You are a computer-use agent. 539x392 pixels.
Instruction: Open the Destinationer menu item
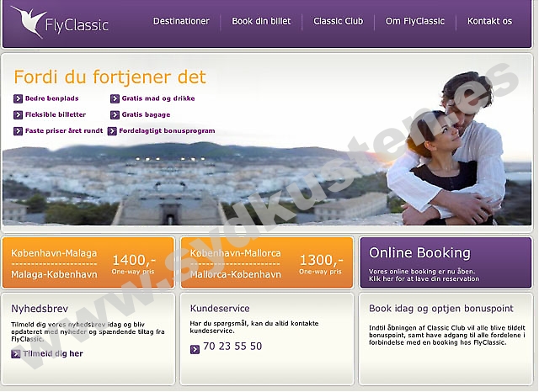point(181,21)
